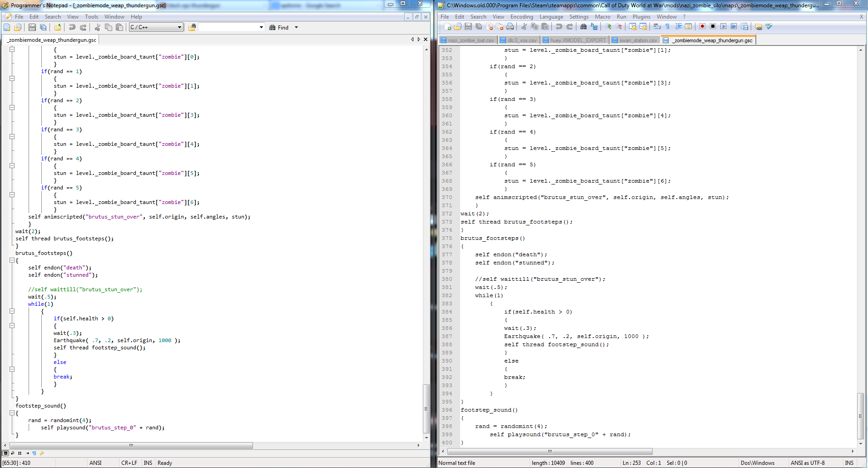Click the find-in-files folder icon

point(192,28)
